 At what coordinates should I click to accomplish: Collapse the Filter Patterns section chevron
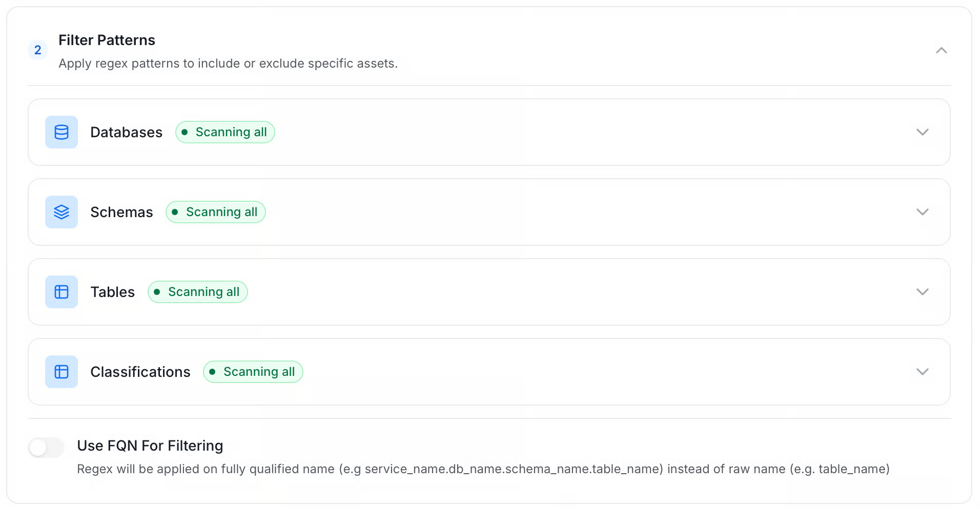(941, 50)
